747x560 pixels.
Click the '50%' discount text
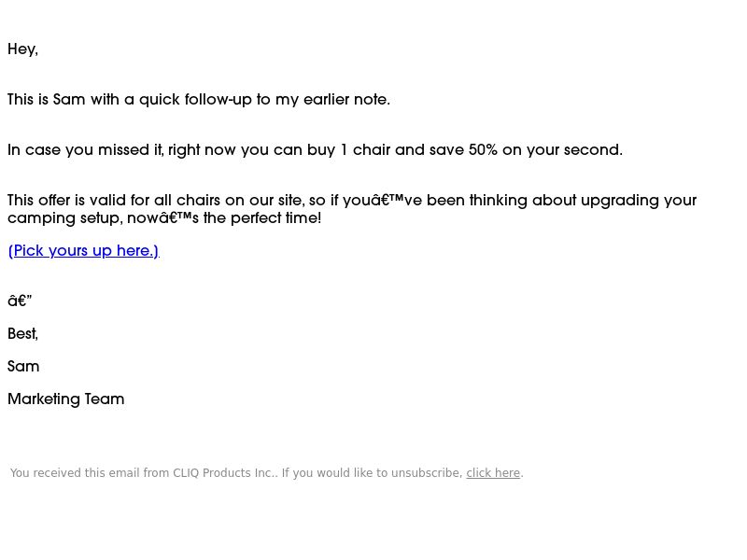(483, 150)
